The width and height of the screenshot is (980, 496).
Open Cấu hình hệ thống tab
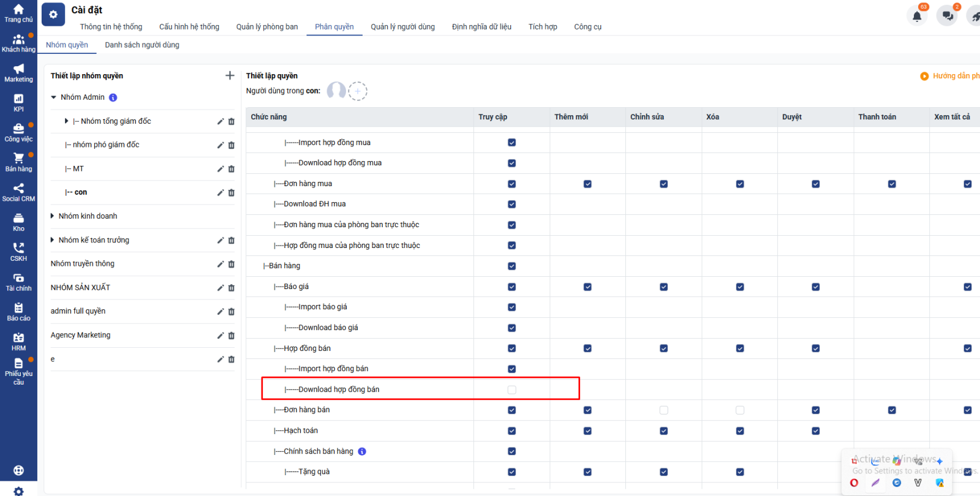click(x=189, y=27)
